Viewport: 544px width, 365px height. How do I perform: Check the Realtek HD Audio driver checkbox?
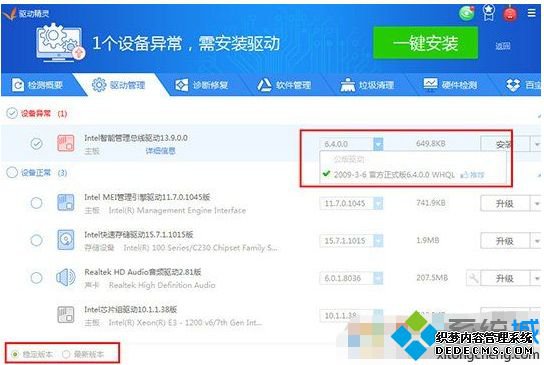(x=36, y=278)
